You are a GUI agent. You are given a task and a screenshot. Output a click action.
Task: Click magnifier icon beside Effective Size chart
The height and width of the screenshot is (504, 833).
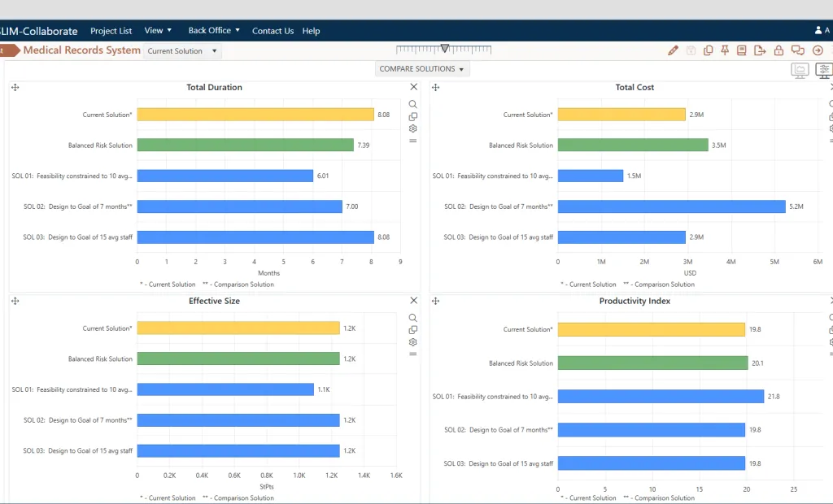[412, 318]
